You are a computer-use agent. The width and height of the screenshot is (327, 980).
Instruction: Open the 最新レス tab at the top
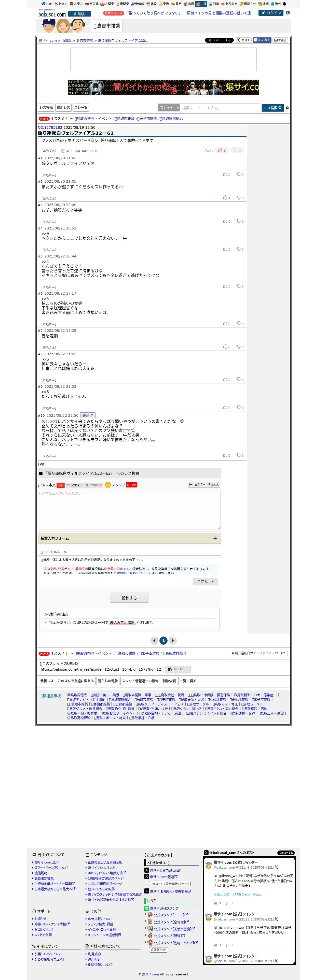pyautogui.click(x=63, y=108)
